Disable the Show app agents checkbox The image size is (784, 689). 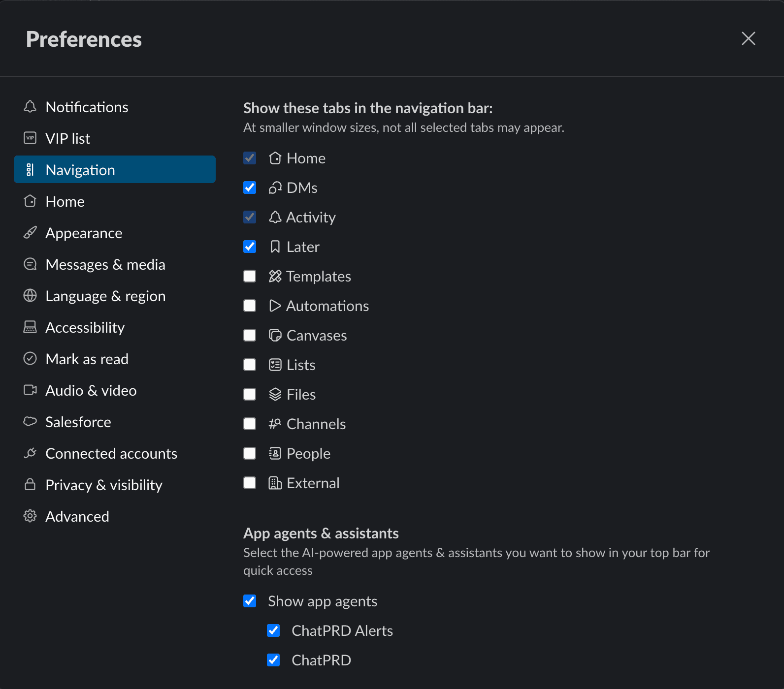click(x=250, y=601)
